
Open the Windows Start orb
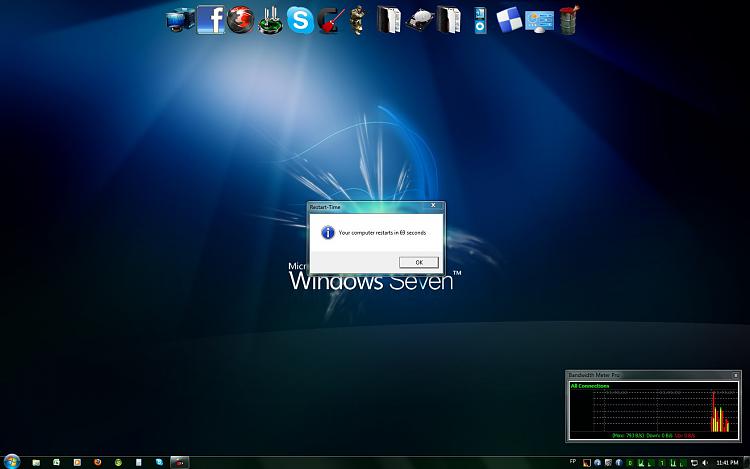(11, 462)
